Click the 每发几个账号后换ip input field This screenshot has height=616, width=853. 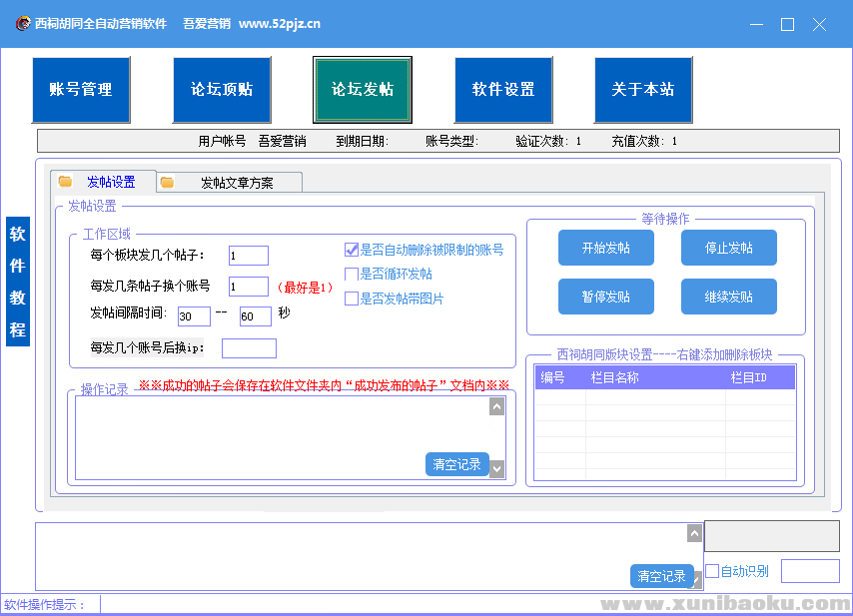(249, 348)
